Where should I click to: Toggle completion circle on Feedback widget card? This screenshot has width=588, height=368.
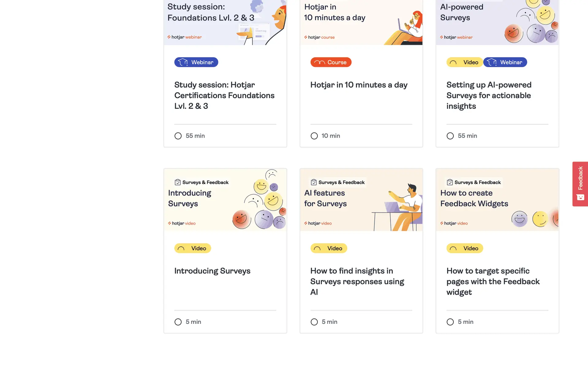(450, 322)
